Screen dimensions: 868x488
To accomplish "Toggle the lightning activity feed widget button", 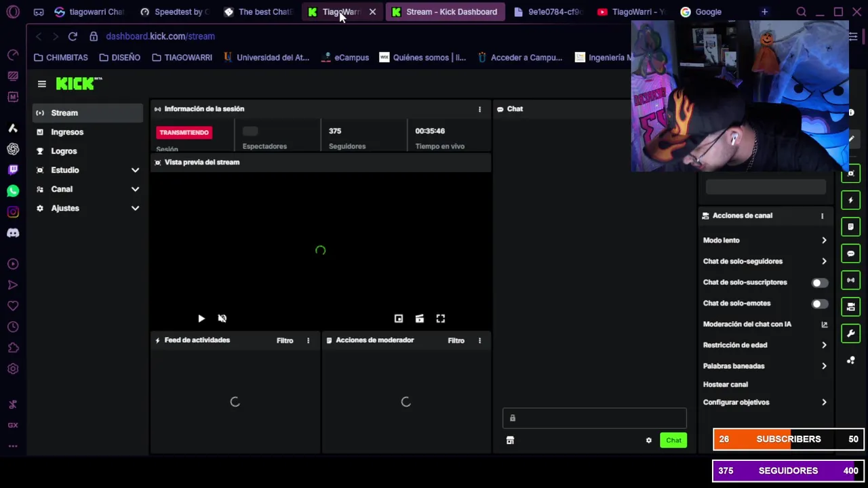I will click(x=850, y=200).
